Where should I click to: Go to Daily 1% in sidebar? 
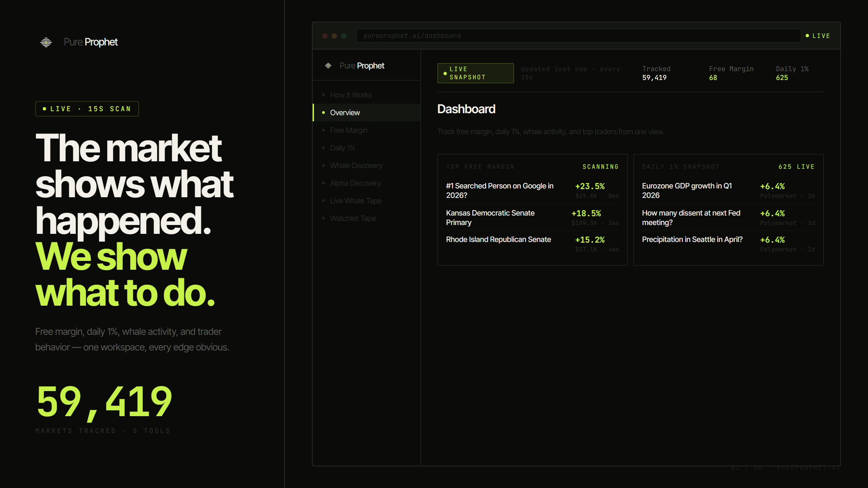coord(342,148)
